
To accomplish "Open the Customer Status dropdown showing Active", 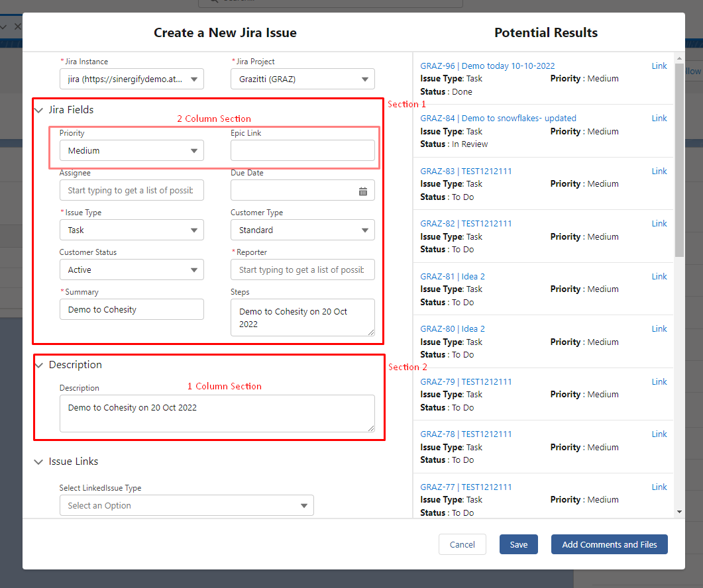I will (x=132, y=269).
